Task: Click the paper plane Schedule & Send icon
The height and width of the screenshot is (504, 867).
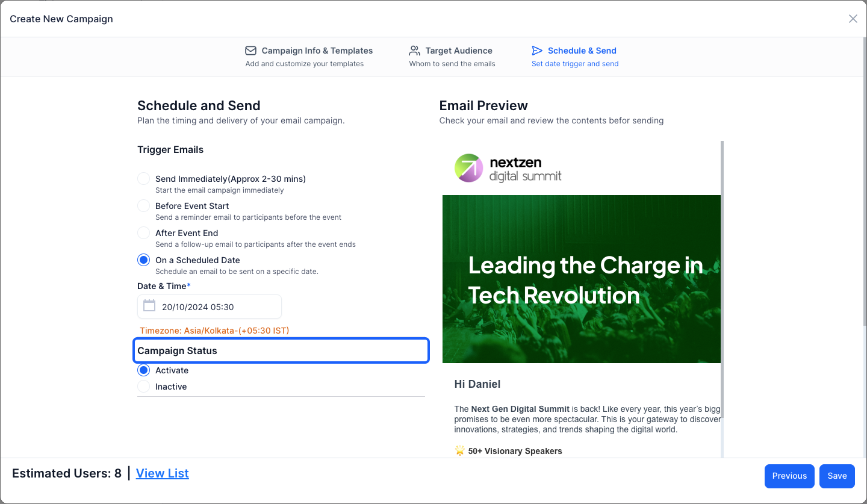Action: click(537, 51)
